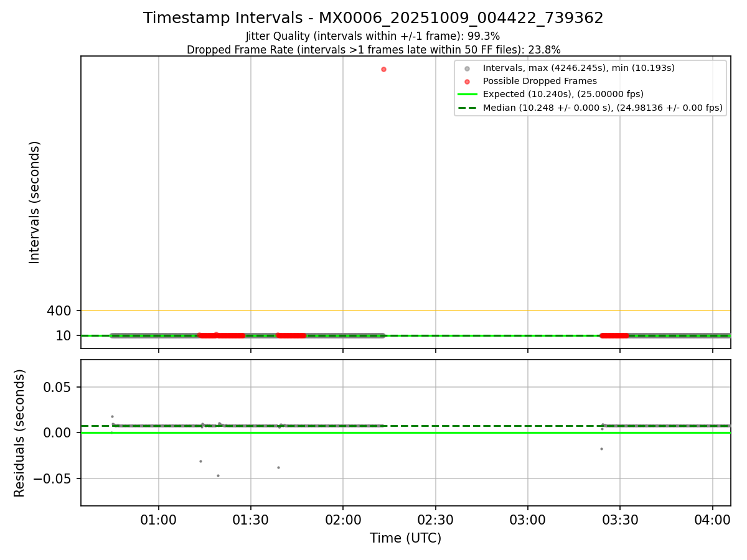Click the red dropped-frame cluster near 03:28
This screenshot has width=747, height=560.
614,335
